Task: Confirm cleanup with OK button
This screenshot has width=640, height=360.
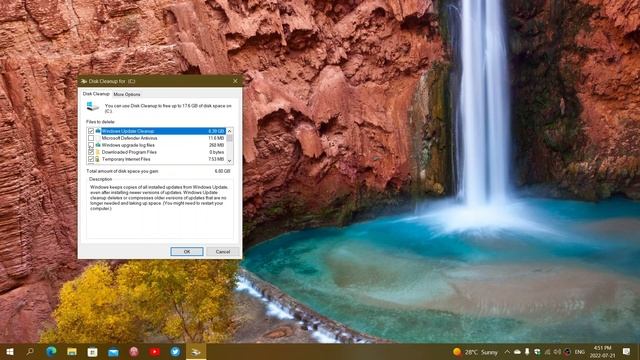Action: click(x=187, y=251)
